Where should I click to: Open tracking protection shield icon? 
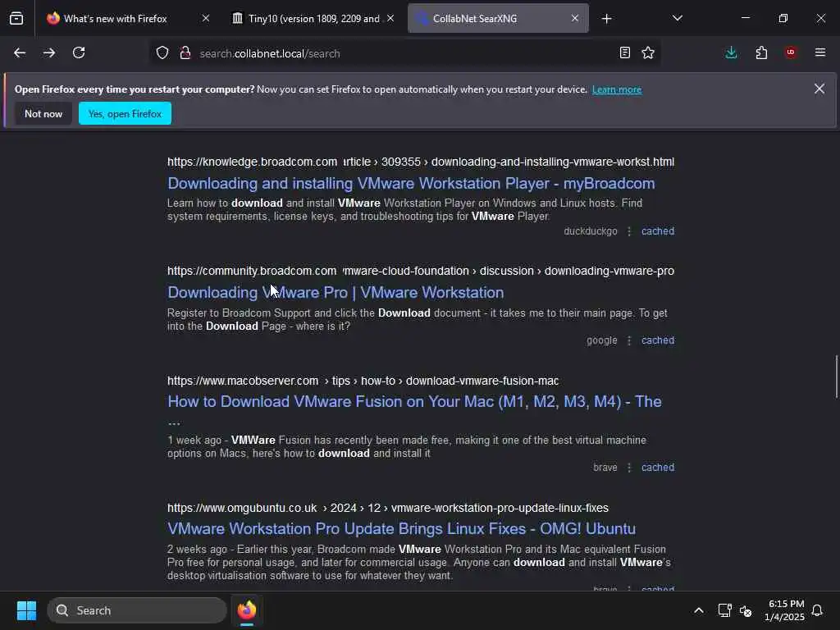(162, 53)
